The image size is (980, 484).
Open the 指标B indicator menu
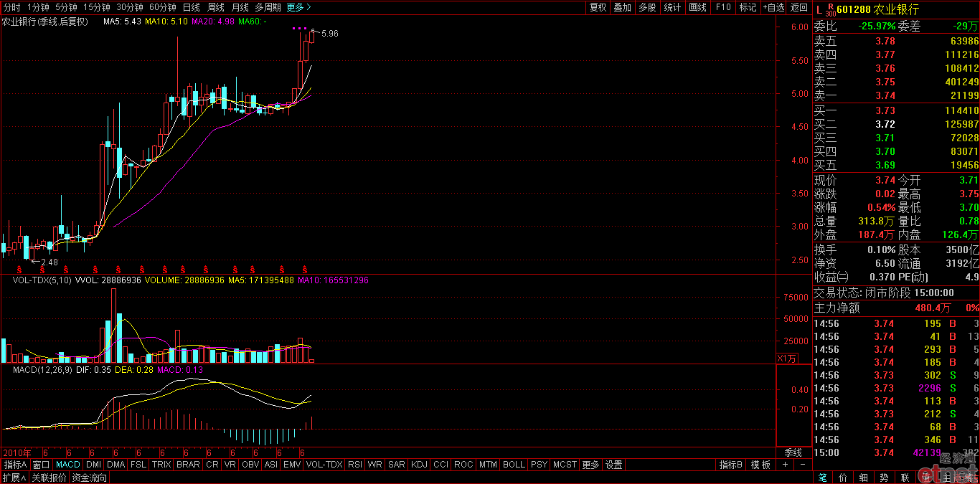click(x=731, y=465)
